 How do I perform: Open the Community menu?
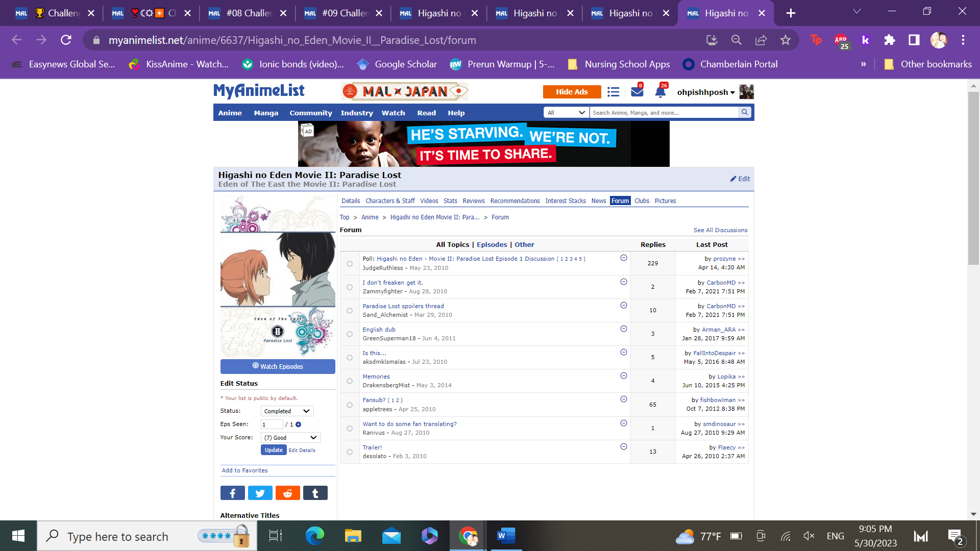pyautogui.click(x=310, y=113)
